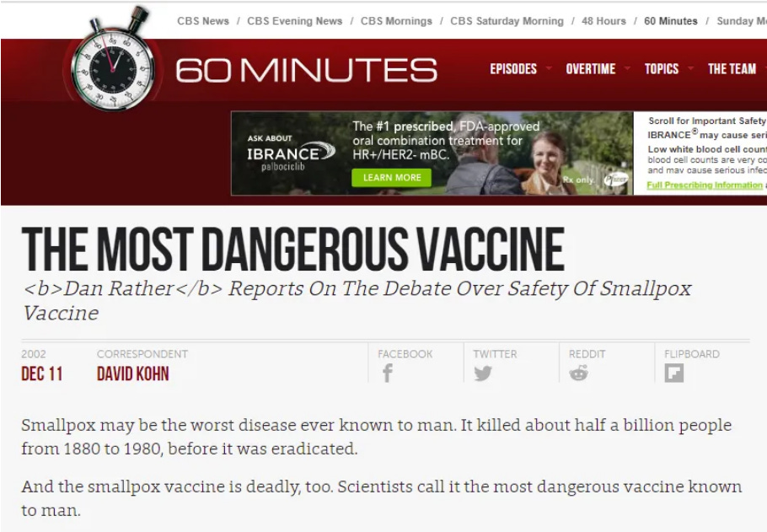Open CBS Saturday Morning link
Viewport: 767px width, 532px height.
[507, 21]
